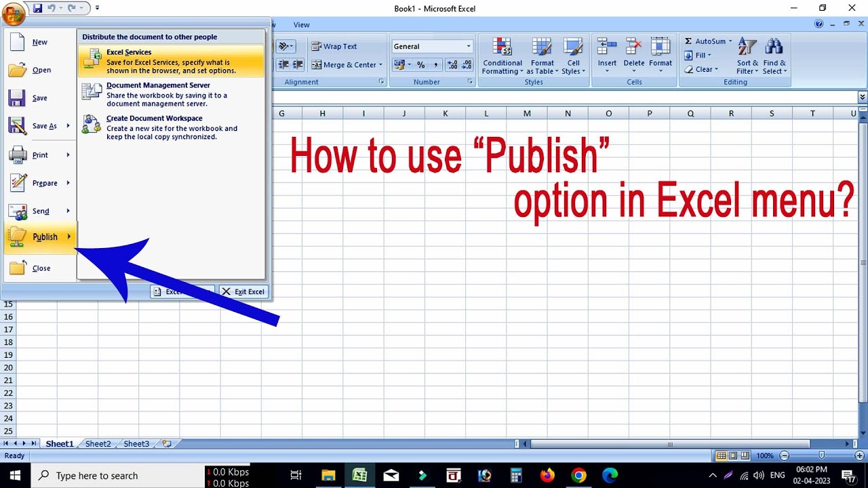Choose New from the Office menu
Viewport: 868px width, 488px height.
(x=39, y=42)
